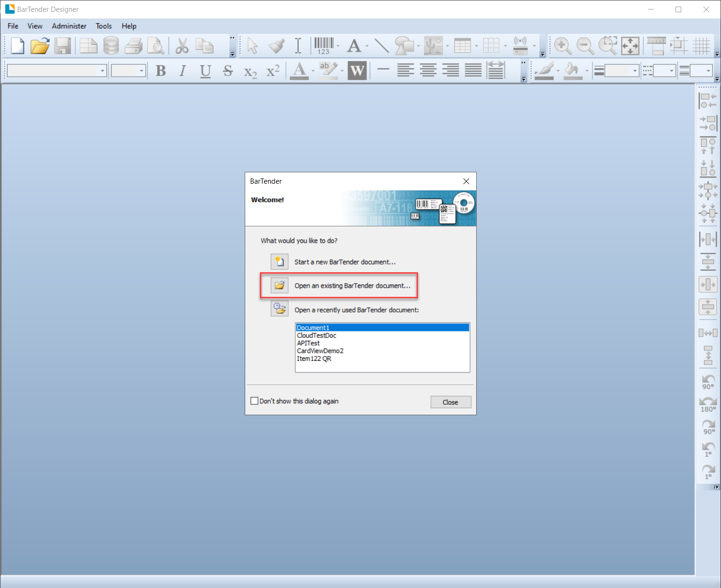Toggle Bold formatting button
Image resolution: width=721 pixels, height=588 pixels.
(160, 71)
